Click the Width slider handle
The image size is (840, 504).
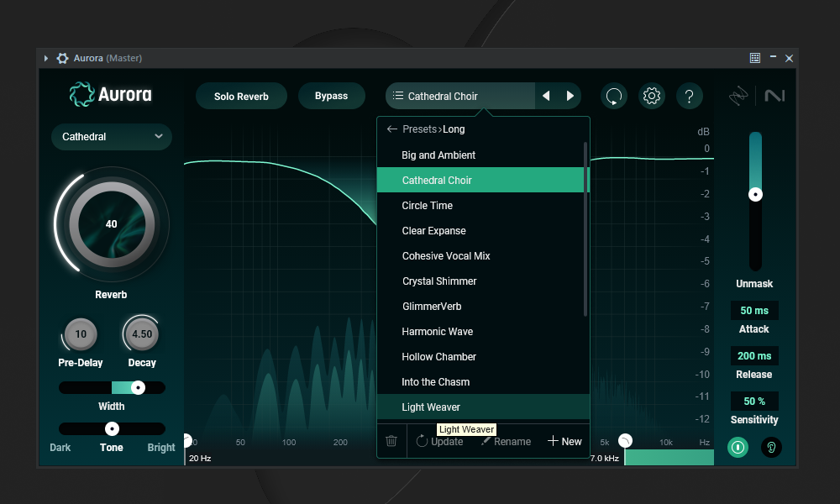[x=138, y=388]
